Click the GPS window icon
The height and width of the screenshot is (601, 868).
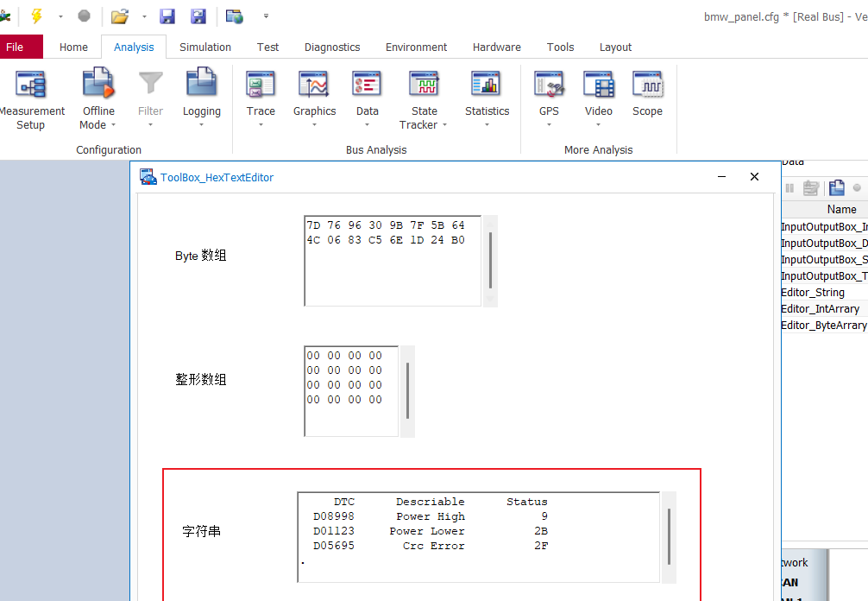[549, 86]
